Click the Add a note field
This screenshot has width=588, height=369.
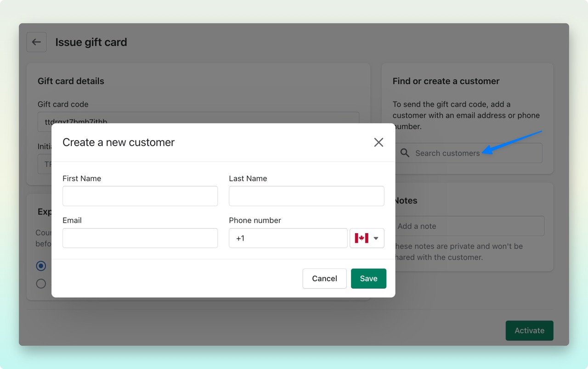[469, 226]
